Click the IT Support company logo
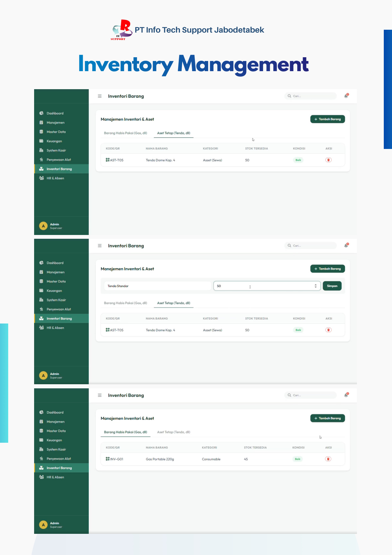The image size is (392, 555). pos(122,30)
